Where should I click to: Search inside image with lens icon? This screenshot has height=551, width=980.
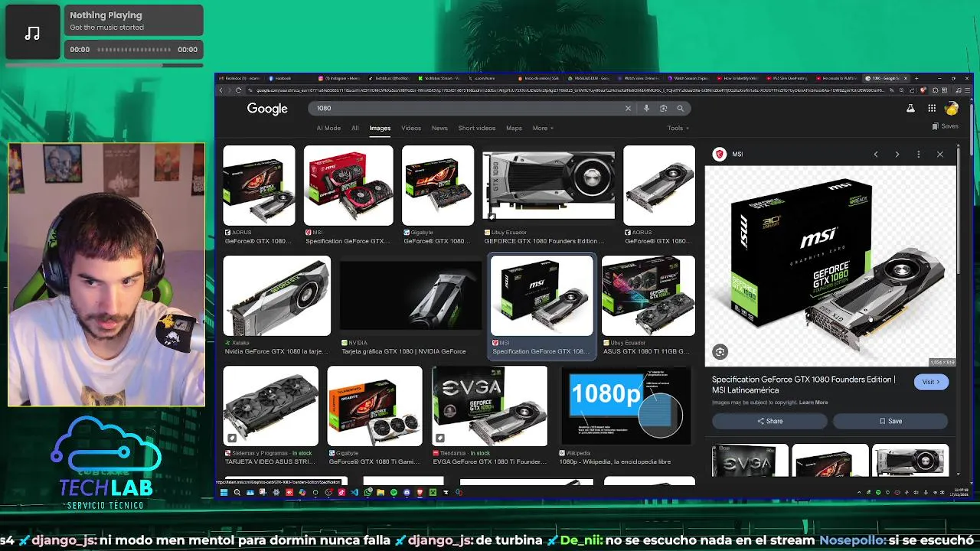[x=720, y=352]
